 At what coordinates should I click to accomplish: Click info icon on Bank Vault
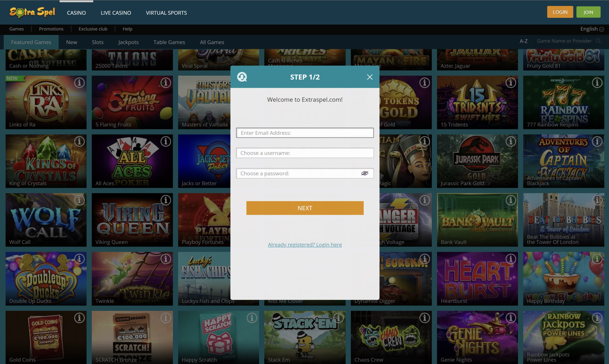point(511,200)
